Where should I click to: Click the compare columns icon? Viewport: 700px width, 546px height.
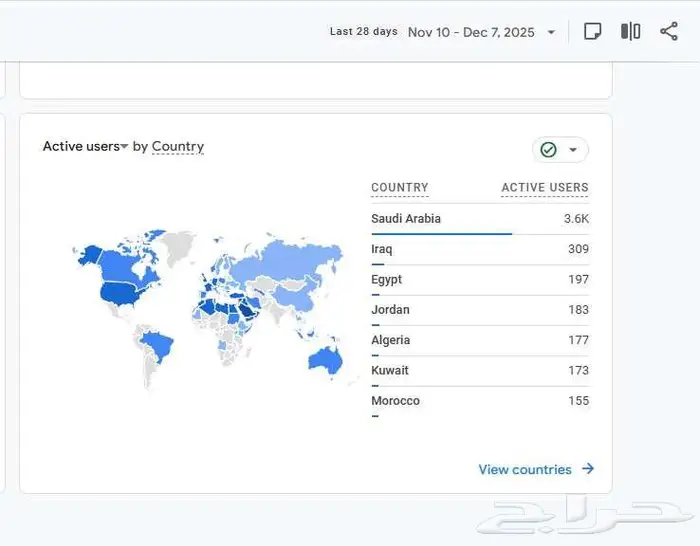[630, 32]
